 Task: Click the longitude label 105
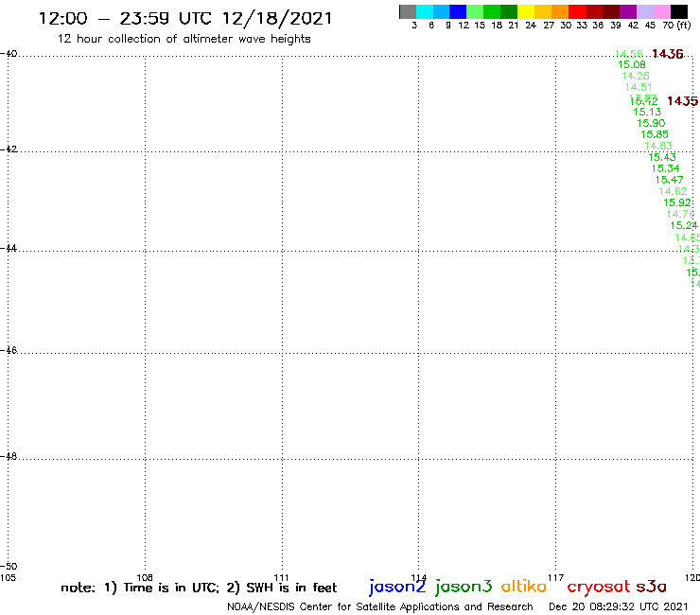(8, 578)
